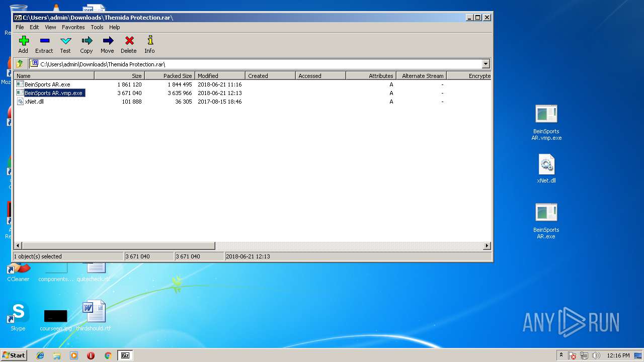The image size is (644, 362).
Task: Select BeinSports AR.vmp.exe in file list
Action: [x=53, y=93]
